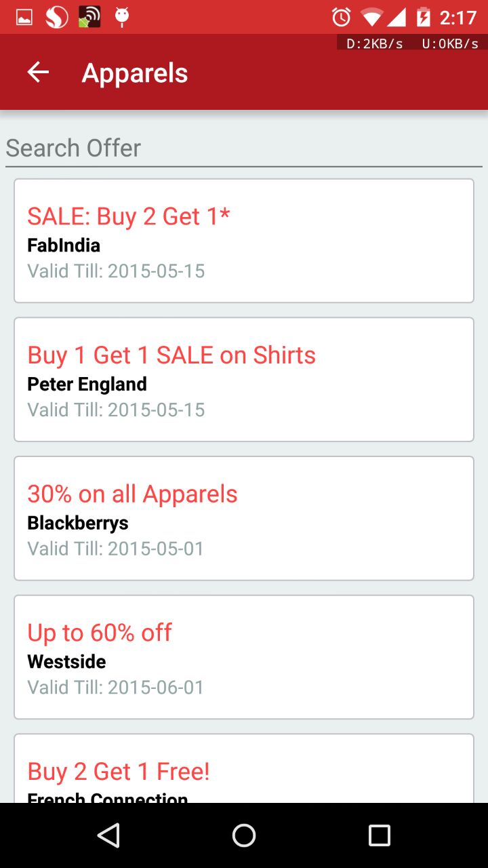Tap the circular S notification icon
488x868 pixels.
point(57,17)
